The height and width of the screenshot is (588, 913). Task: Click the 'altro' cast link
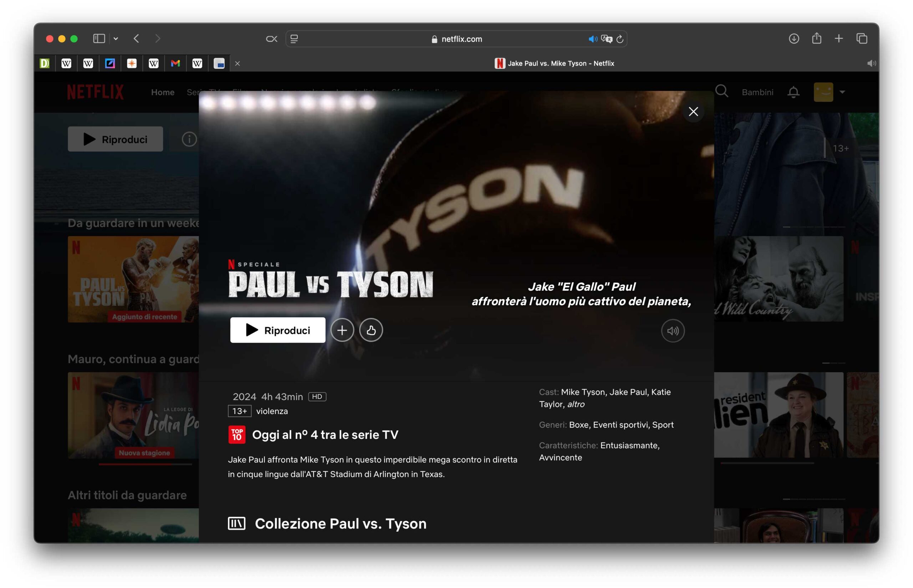[576, 404]
